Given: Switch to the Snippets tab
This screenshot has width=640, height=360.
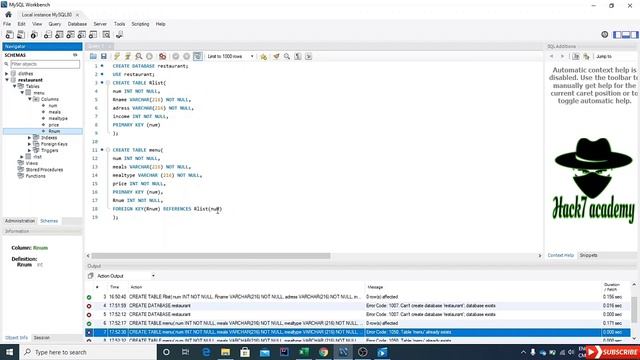Looking at the screenshot, I should click(x=588, y=255).
